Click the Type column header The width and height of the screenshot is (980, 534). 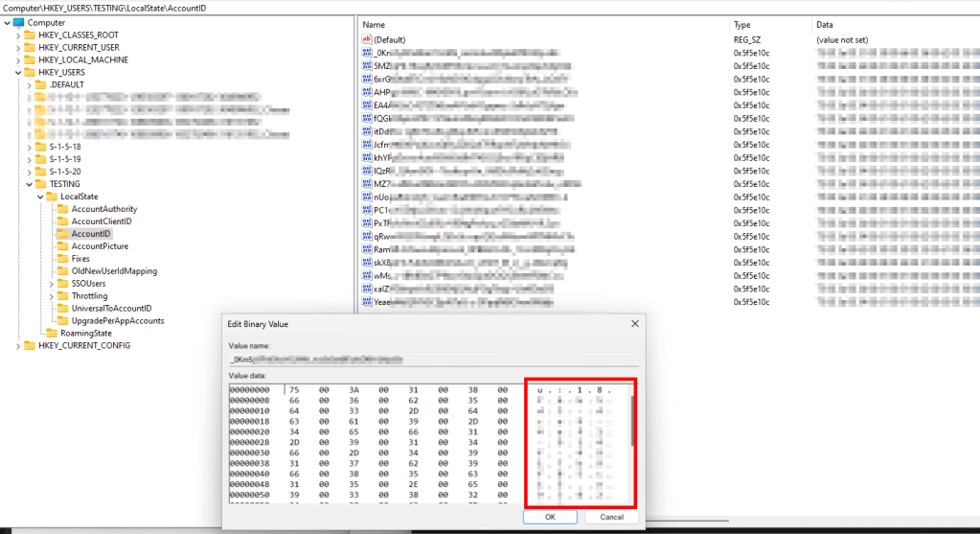coord(742,24)
